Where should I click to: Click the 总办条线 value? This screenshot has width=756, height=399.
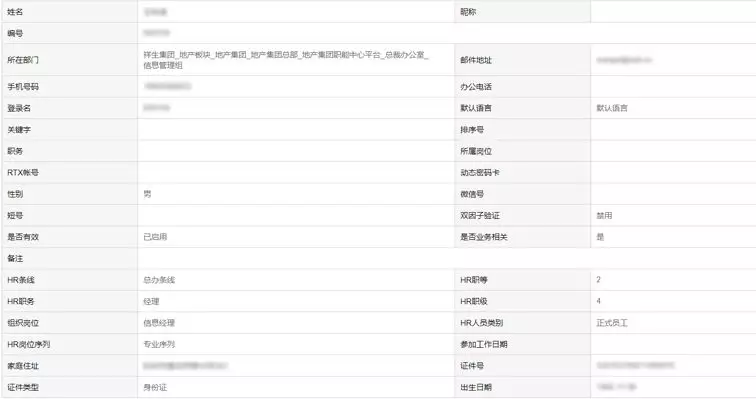pyautogui.click(x=159, y=279)
